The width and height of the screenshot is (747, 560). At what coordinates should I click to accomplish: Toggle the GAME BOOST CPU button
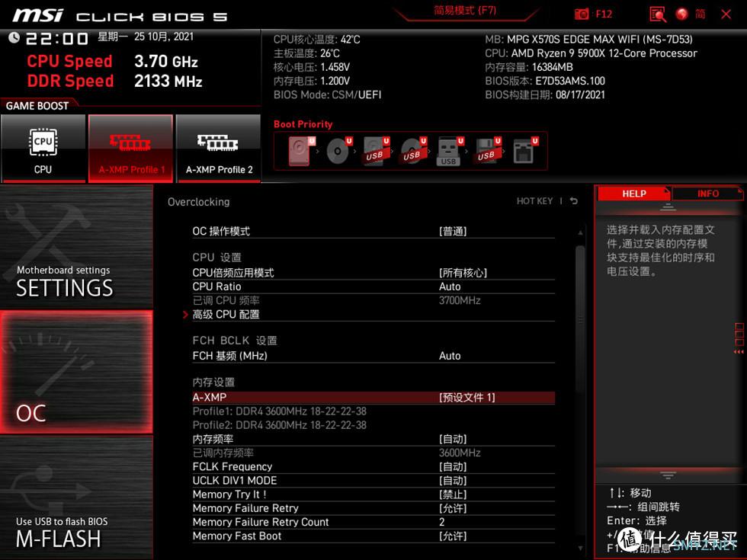click(x=43, y=148)
